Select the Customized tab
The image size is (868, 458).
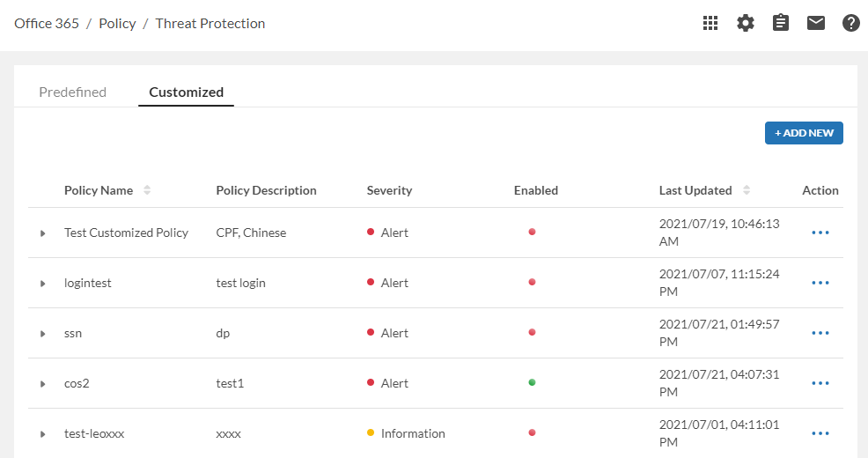186,92
